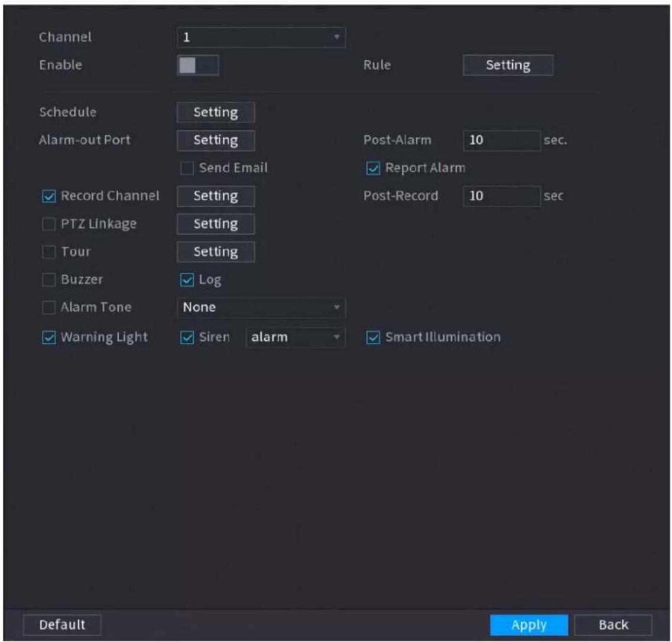Open the Alarm Tone dropdown showing None
The image size is (672, 642).
pyautogui.click(x=261, y=308)
